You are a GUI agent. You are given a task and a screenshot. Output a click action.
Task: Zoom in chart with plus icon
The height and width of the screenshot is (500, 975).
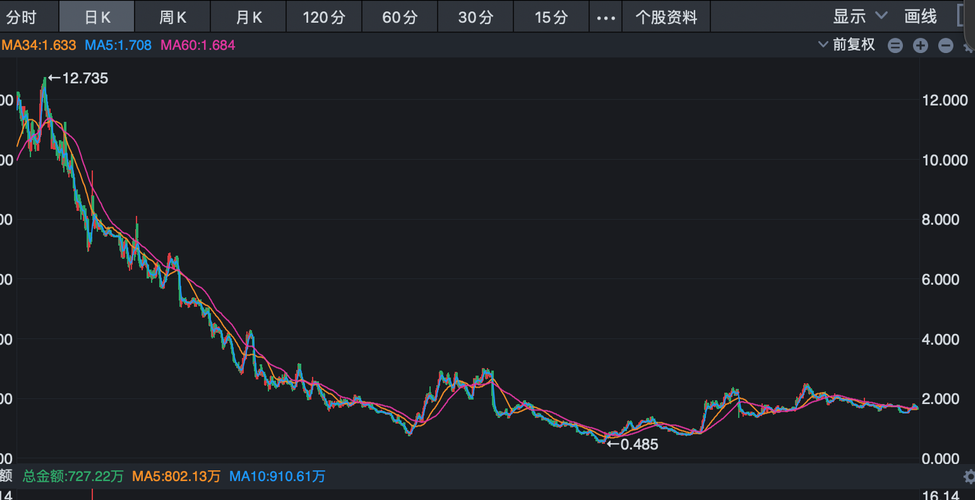click(920, 45)
